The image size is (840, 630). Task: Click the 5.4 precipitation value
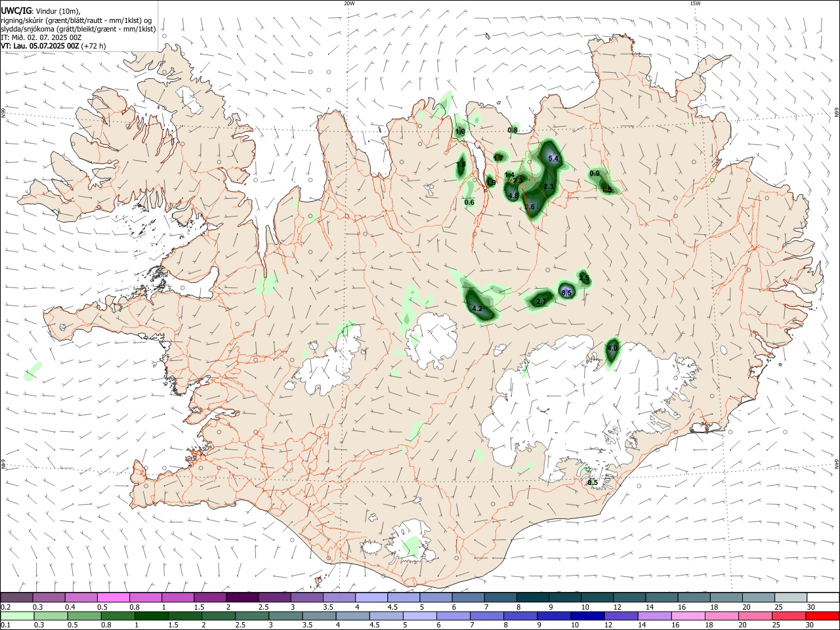(x=553, y=158)
